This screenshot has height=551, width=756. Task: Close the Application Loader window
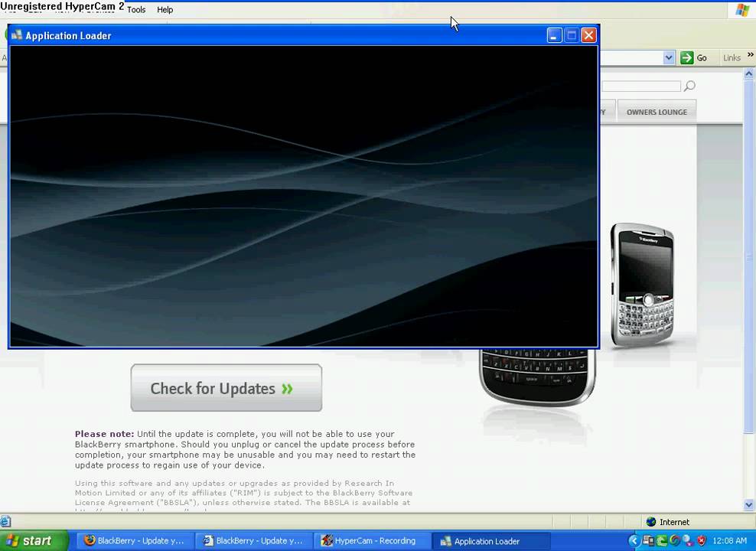[588, 35]
